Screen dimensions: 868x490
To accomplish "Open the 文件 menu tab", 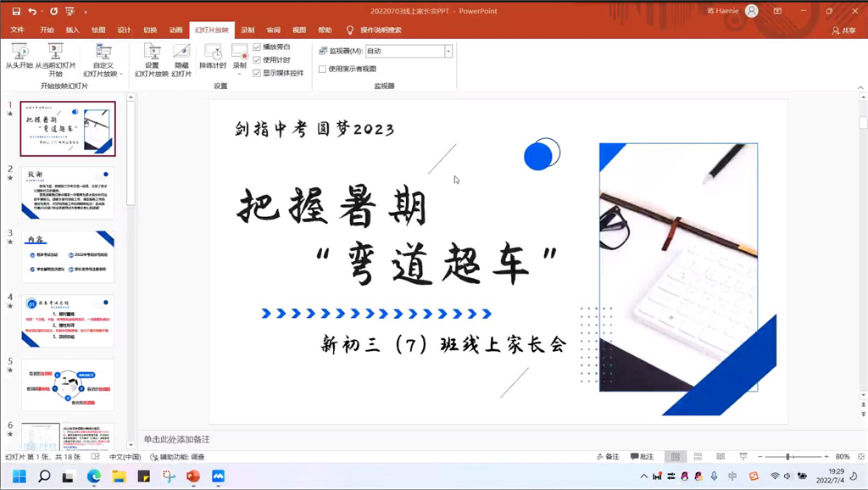I will [x=17, y=30].
